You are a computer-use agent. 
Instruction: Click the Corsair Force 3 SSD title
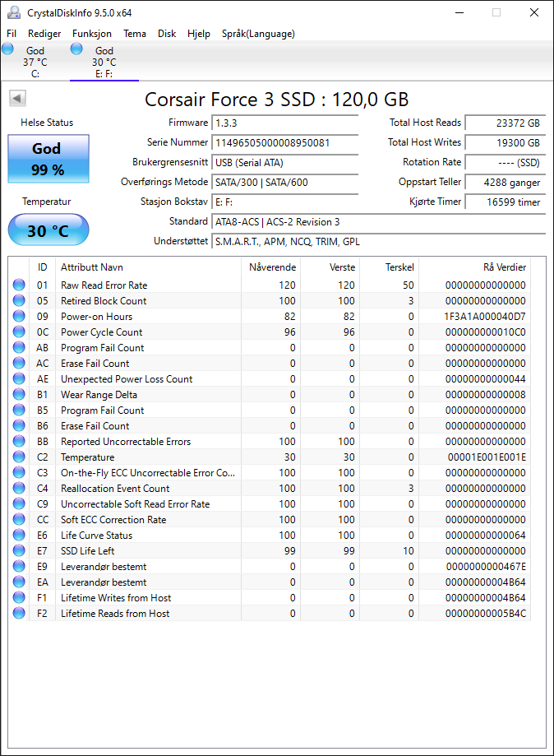[x=276, y=100]
